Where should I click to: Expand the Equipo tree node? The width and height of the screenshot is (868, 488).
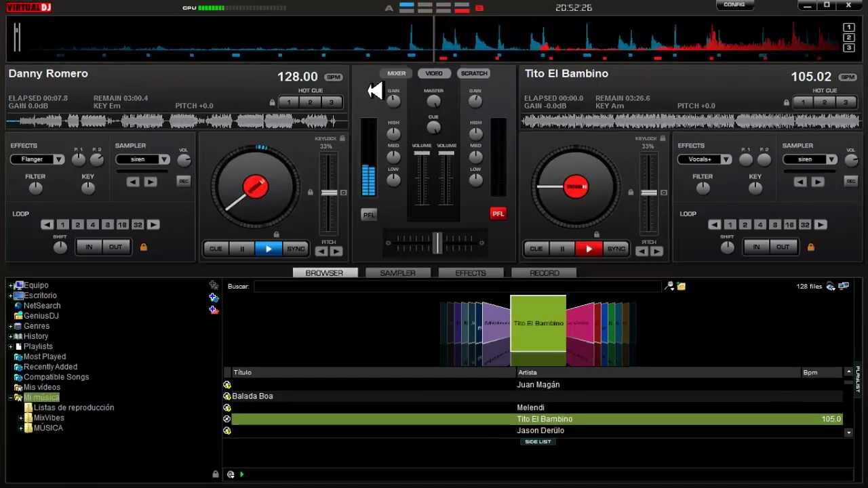(10, 285)
